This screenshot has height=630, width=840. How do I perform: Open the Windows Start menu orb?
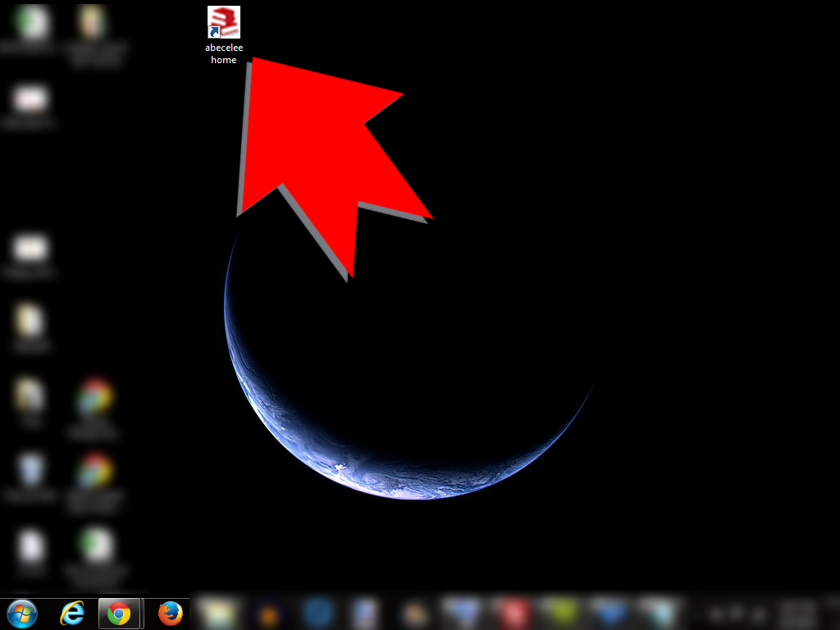[22, 614]
